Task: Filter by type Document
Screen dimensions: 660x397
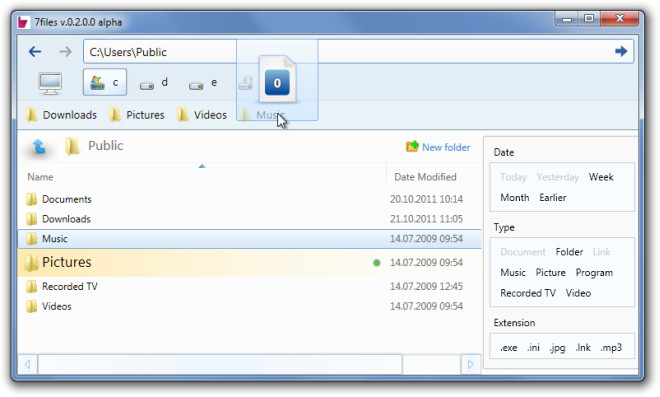Action: (x=523, y=252)
